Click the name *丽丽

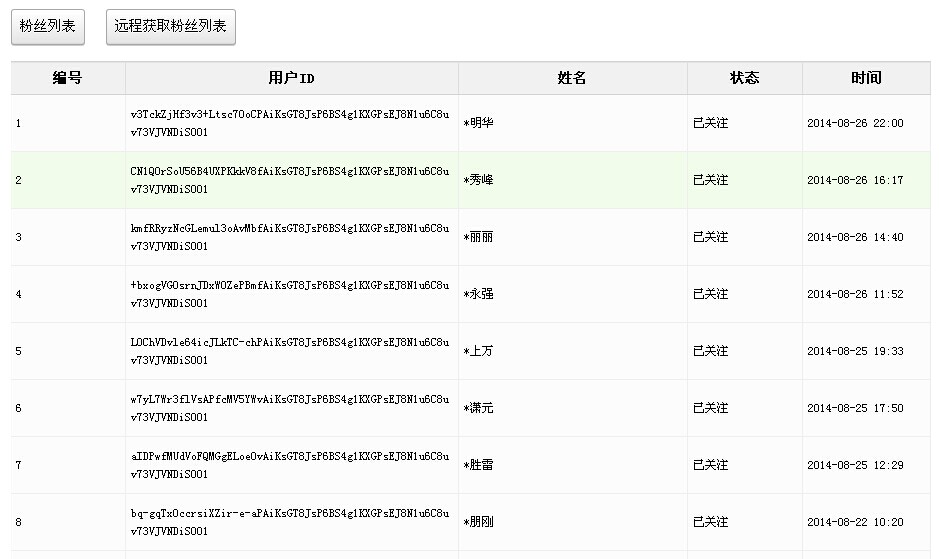coord(478,237)
